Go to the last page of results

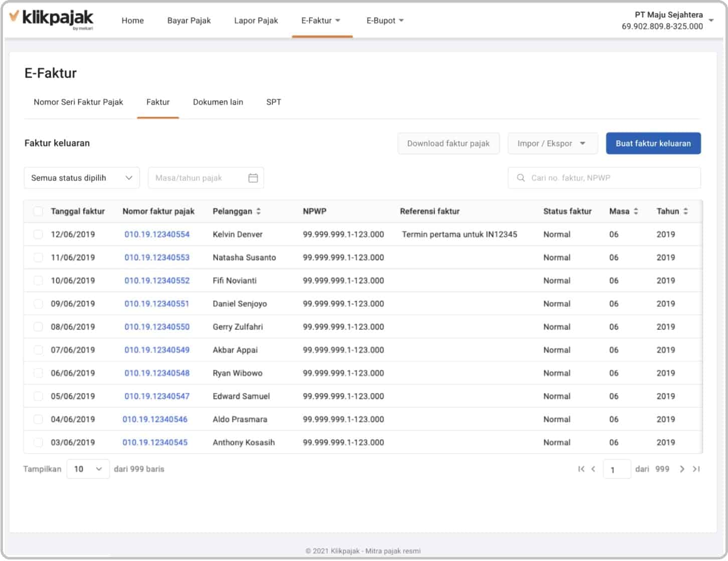pos(696,469)
